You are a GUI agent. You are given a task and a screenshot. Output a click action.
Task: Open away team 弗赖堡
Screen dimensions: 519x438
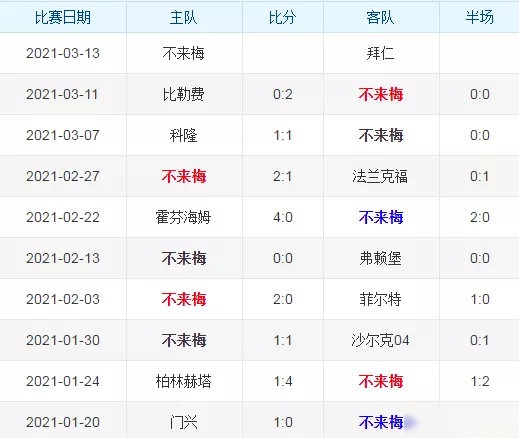point(380,258)
